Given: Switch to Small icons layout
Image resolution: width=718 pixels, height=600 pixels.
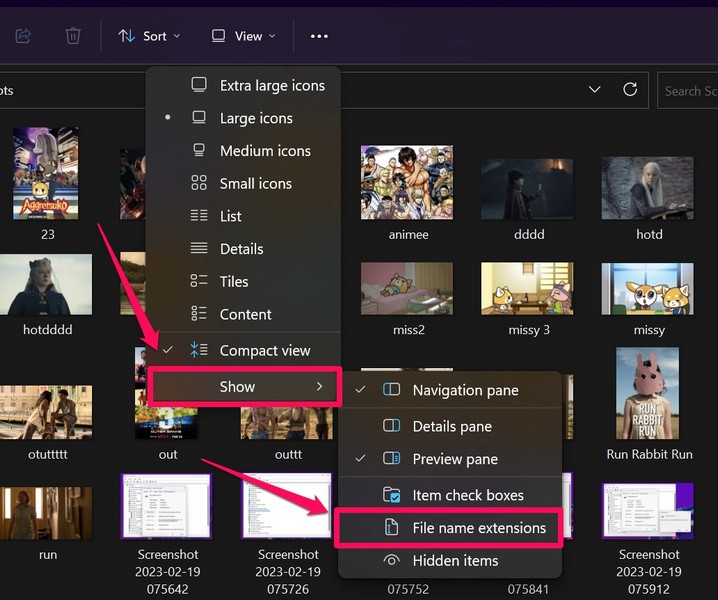Looking at the screenshot, I should (x=255, y=184).
